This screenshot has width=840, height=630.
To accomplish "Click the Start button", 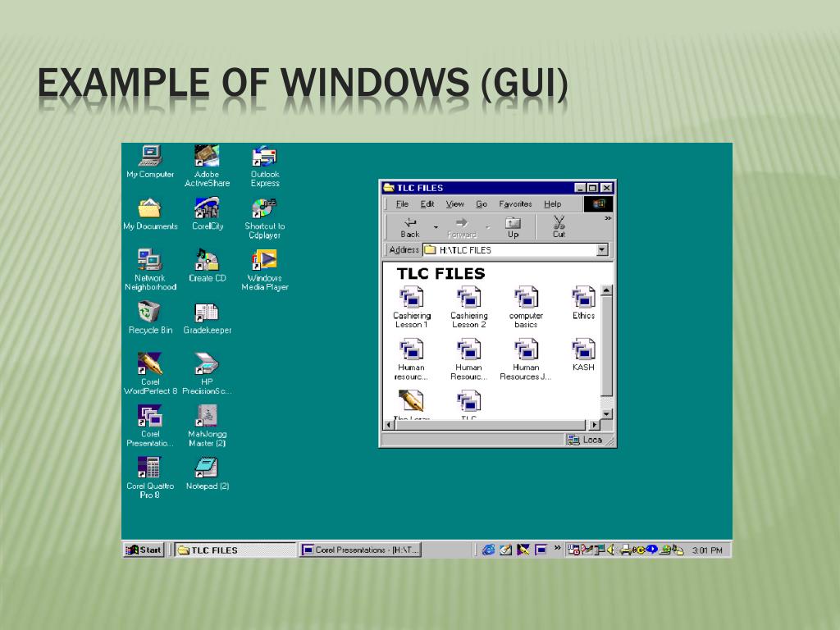I will (144, 550).
